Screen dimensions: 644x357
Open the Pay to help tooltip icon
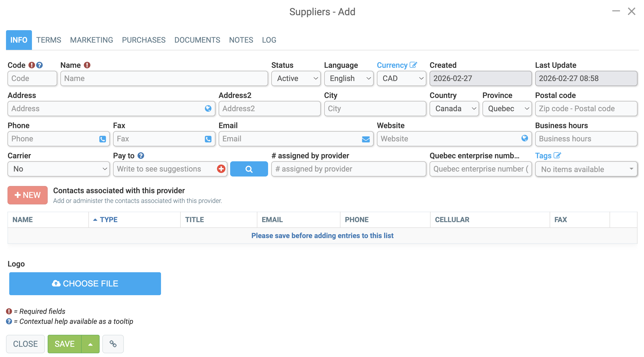click(141, 156)
